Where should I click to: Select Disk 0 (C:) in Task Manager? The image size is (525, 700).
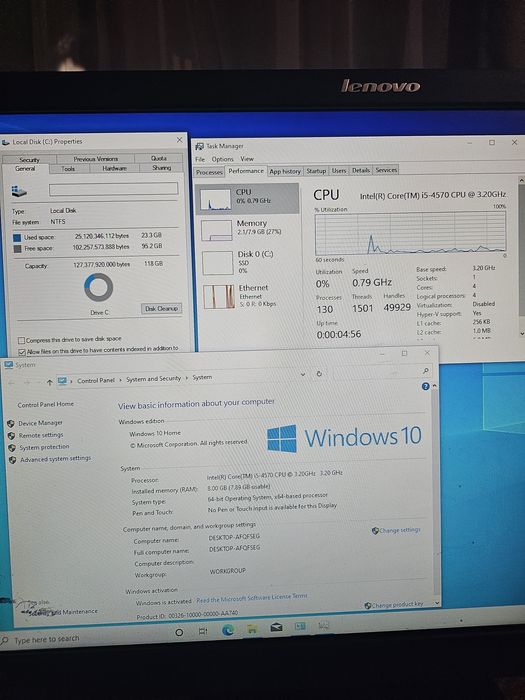pos(247,262)
